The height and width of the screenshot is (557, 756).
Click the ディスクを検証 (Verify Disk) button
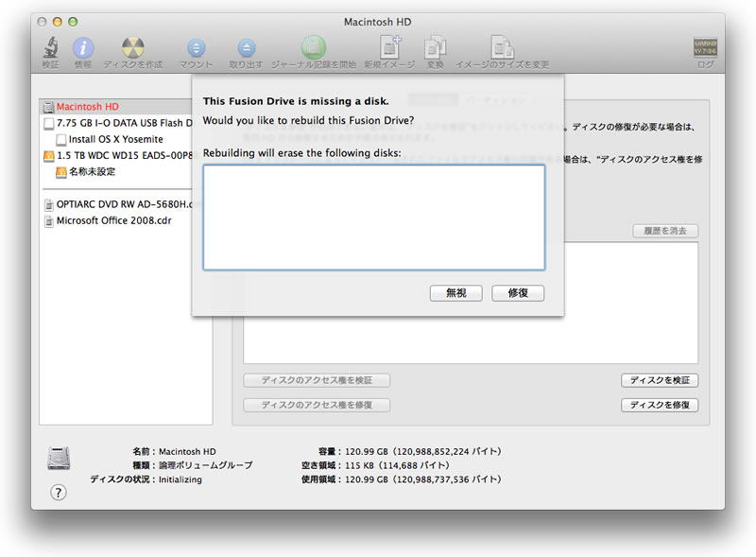coord(660,380)
